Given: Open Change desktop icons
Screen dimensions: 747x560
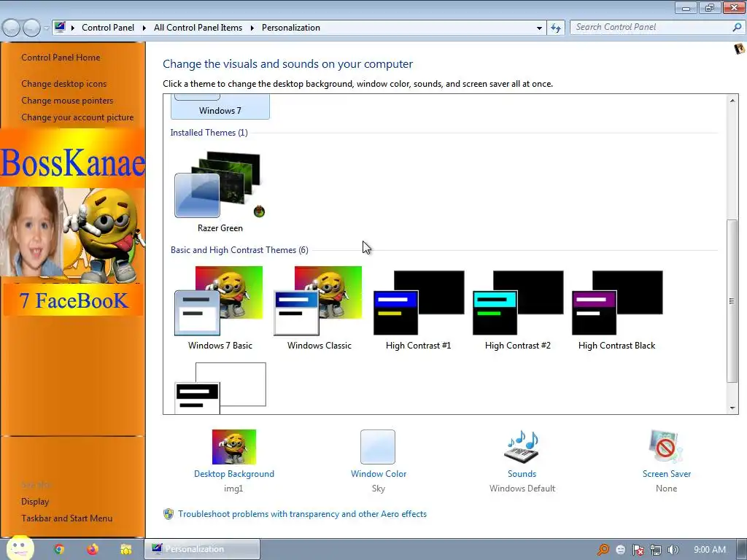Looking at the screenshot, I should click(x=64, y=83).
